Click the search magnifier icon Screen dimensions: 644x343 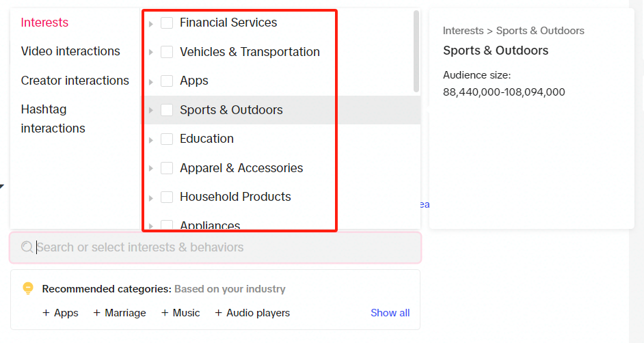click(27, 247)
